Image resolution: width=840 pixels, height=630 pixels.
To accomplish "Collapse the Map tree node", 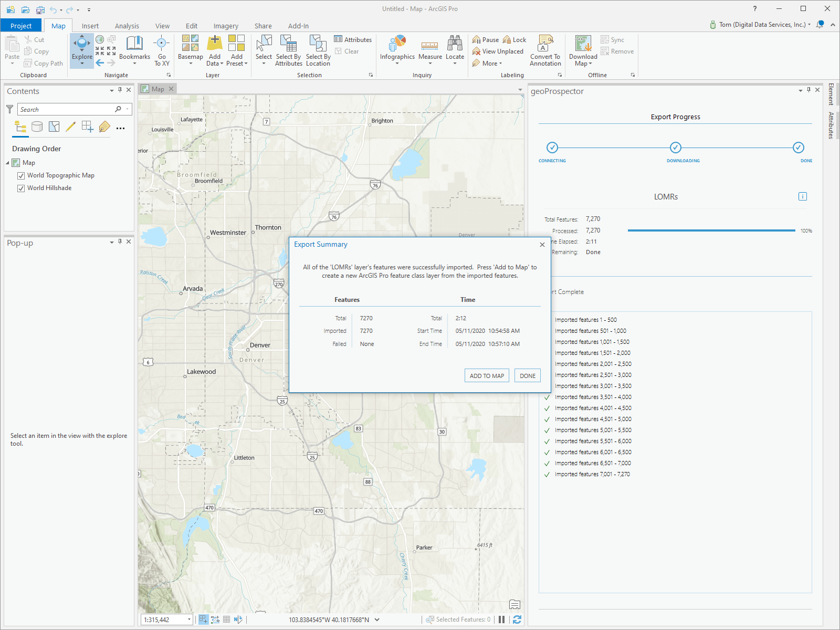I will pyautogui.click(x=8, y=163).
